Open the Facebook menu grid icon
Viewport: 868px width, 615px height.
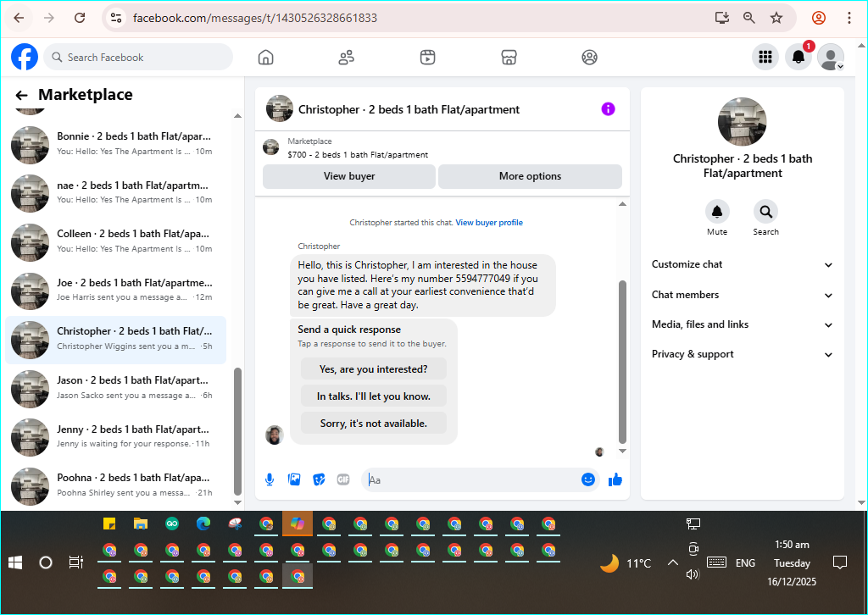765,57
